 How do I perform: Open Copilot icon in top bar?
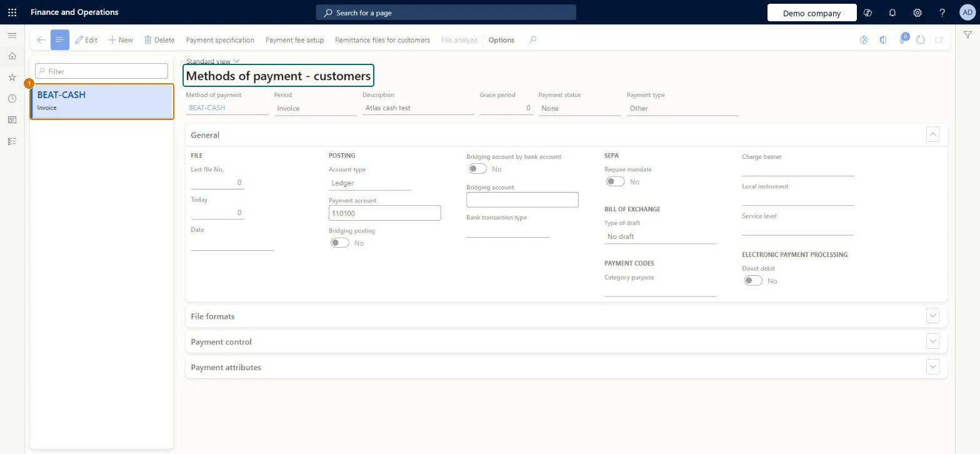[867, 13]
